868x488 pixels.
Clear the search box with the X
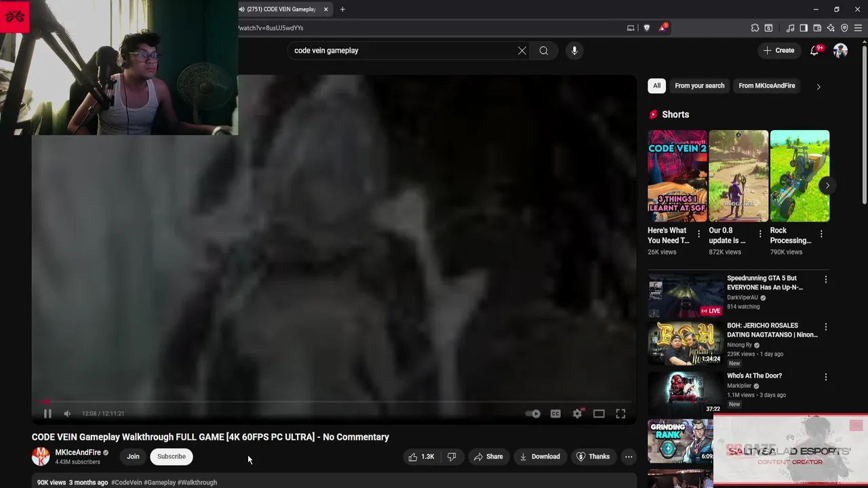click(522, 50)
